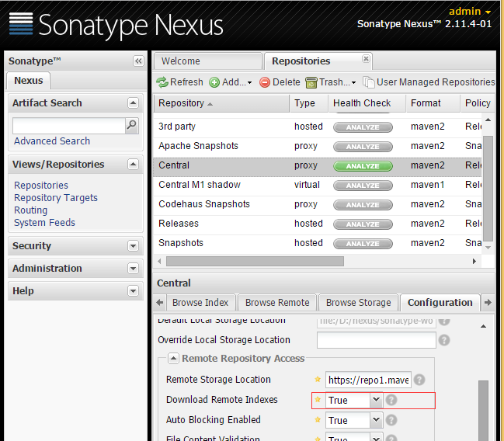Show help for Override Local Storage Location

pos(444,340)
